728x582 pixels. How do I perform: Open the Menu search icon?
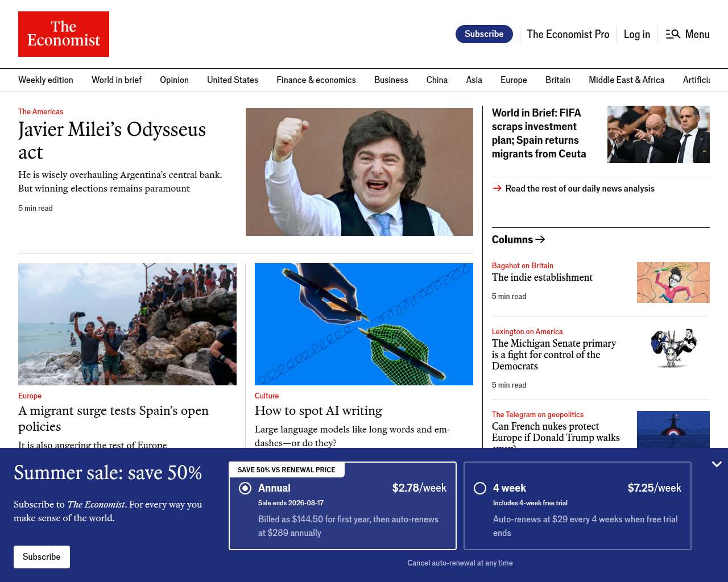click(x=673, y=34)
